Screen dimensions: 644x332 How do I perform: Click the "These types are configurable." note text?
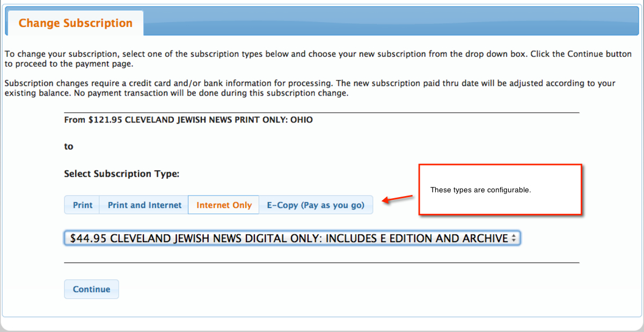click(480, 190)
